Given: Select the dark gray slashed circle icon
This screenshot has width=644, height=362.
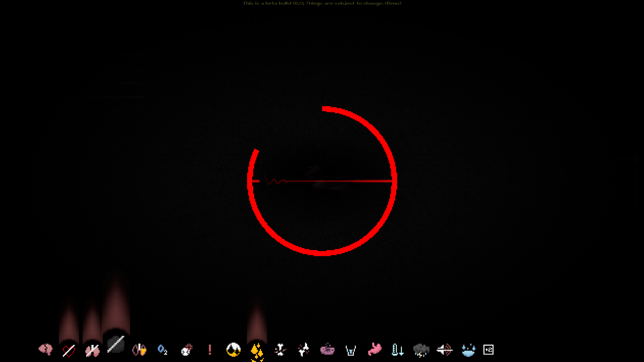Looking at the screenshot, I should point(116,344).
